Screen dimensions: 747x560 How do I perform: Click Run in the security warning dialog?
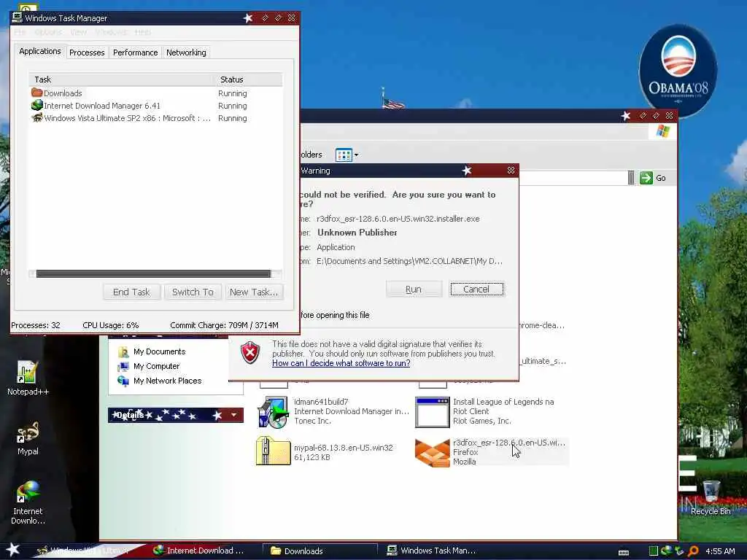point(414,289)
